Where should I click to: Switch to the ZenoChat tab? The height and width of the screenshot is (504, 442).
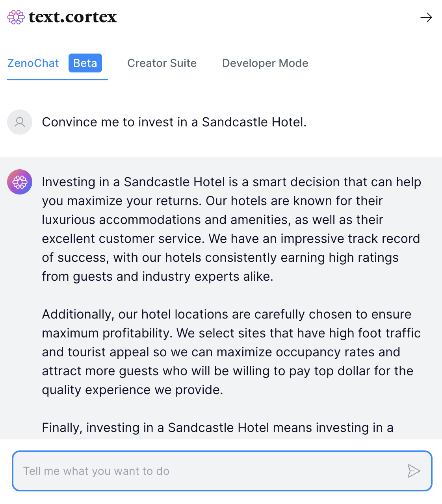33,63
